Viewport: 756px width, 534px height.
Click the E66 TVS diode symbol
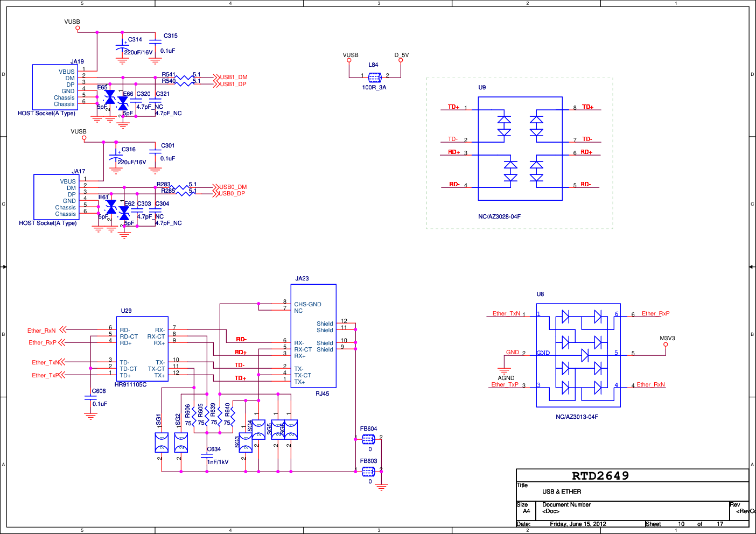(123, 104)
